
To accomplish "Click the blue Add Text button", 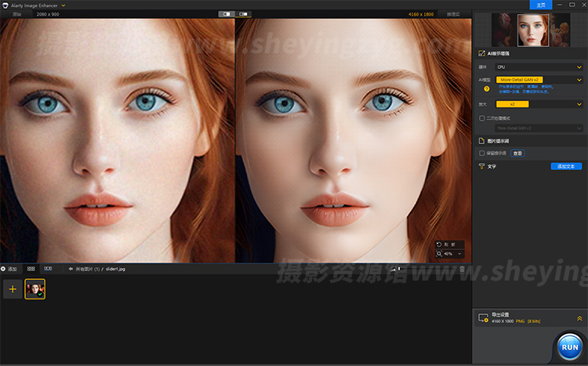I will coord(566,167).
